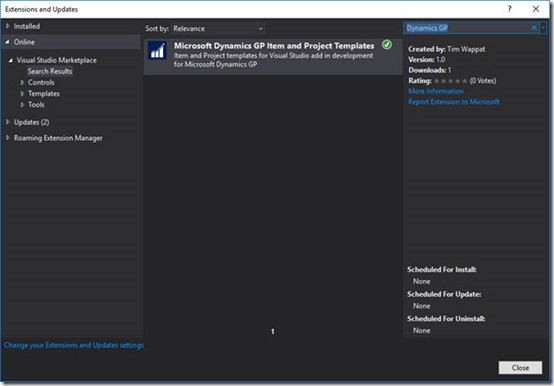The image size is (554, 386).
Task: Click the Close button
Action: (x=520, y=368)
